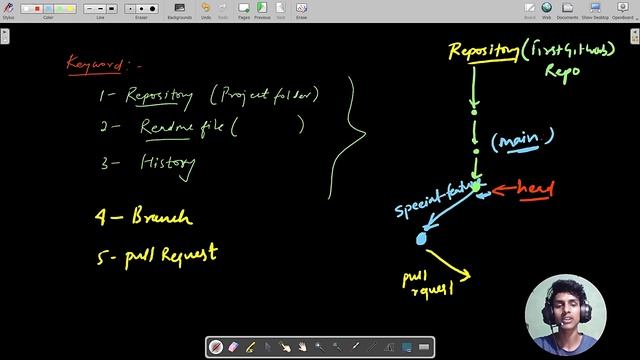Pick the light blue pen color
This screenshot has height=360, width=640.
point(48,9)
